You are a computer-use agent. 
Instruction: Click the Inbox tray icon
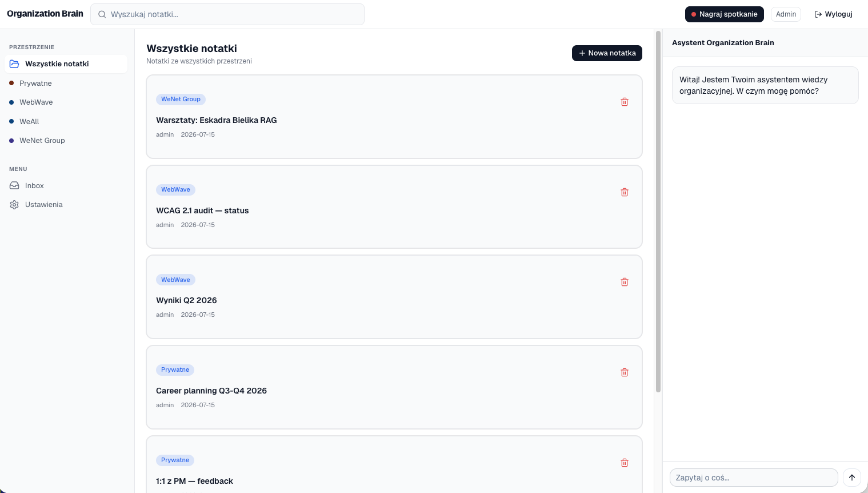click(x=14, y=186)
